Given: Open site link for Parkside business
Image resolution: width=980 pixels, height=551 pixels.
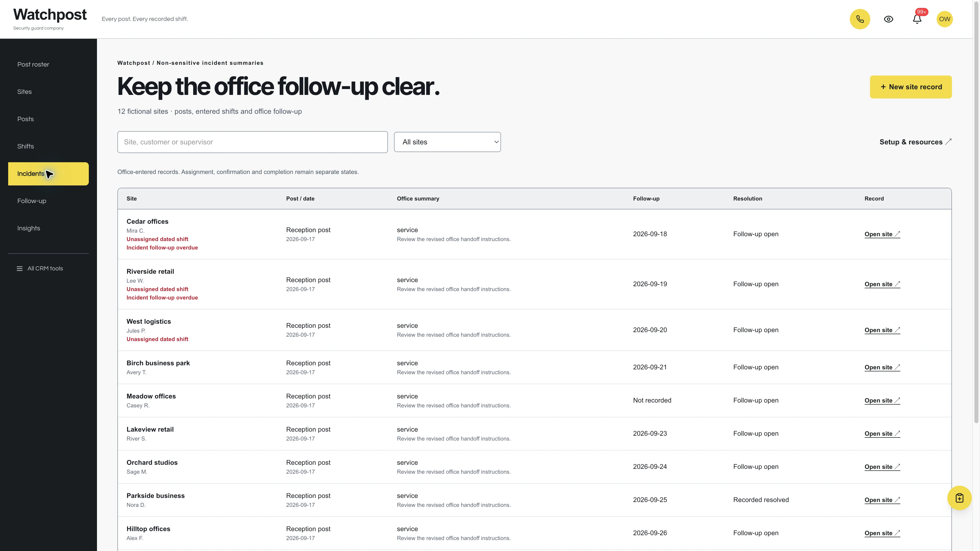Looking at the screenshot, I should [882, 500].
